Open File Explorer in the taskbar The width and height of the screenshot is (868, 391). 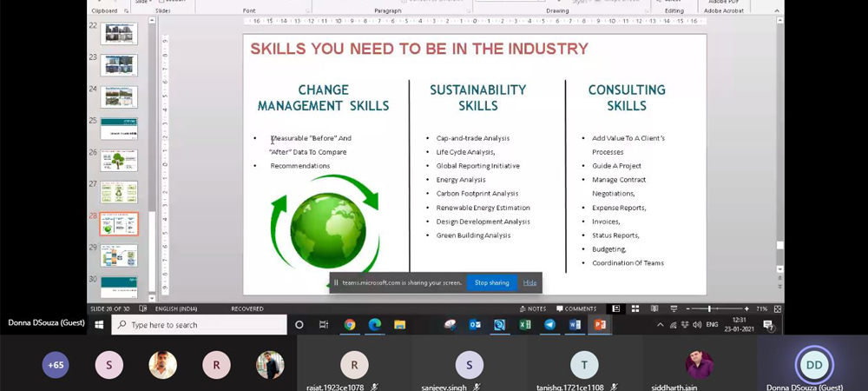[400, 325]
